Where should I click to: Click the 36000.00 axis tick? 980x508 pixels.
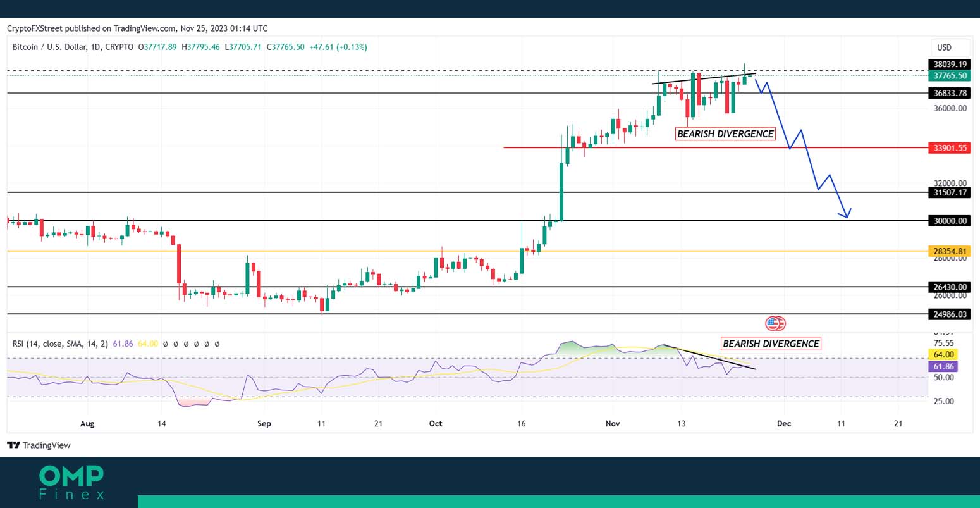click(x=950, y=108)
